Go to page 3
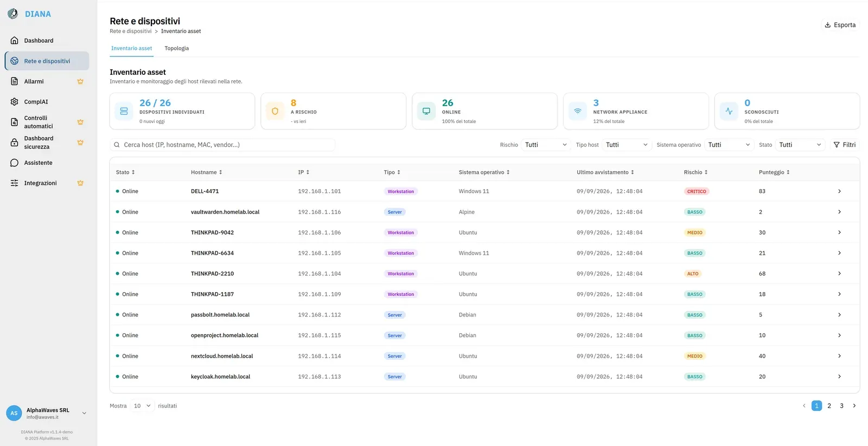The image size is (868, 446). (x=841, y=406)
